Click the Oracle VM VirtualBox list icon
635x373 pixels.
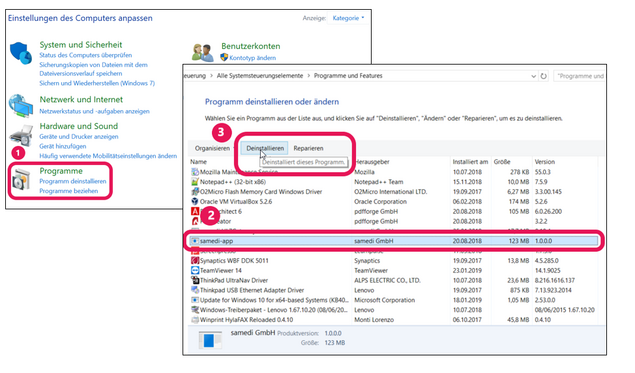point(195,201)
